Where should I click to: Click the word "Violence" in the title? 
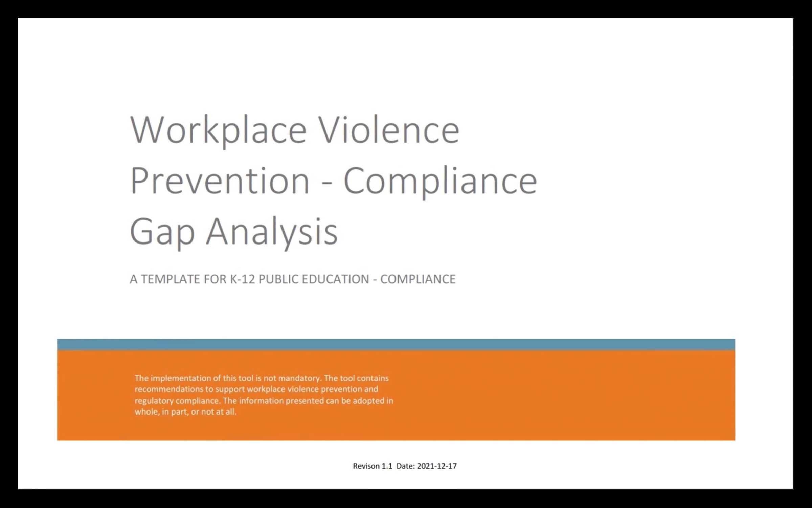(389, 129)
